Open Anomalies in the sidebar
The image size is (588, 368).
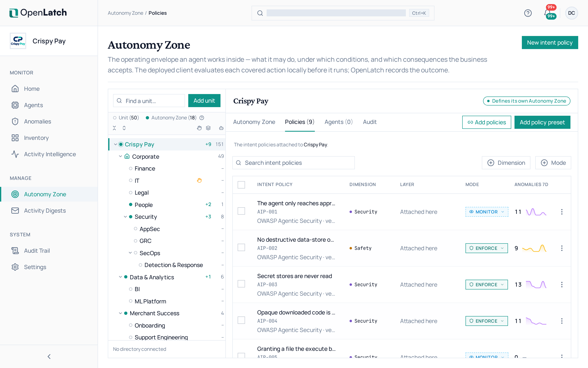[49, 121]
